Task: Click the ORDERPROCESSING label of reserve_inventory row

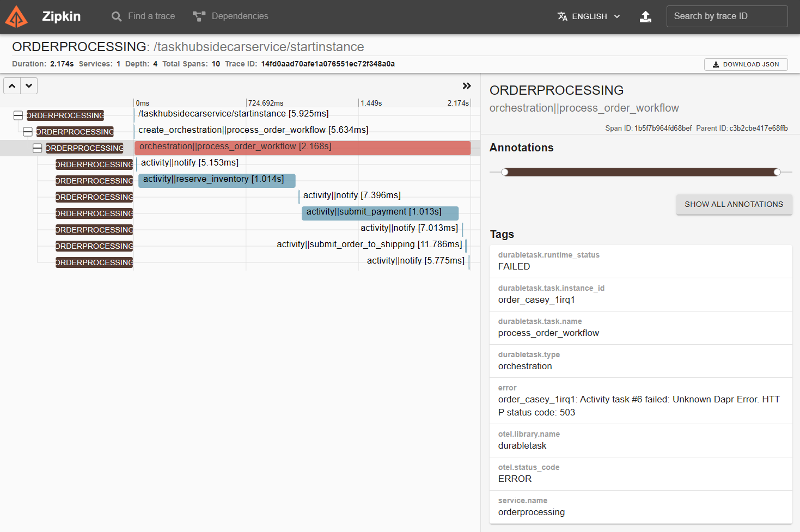Action: tap(94, 181)
